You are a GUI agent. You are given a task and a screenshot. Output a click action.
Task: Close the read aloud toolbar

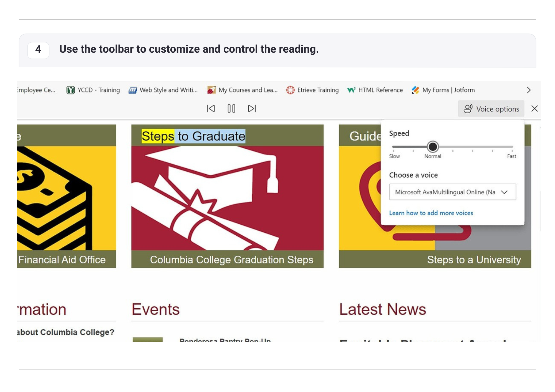tap(534, 109)
